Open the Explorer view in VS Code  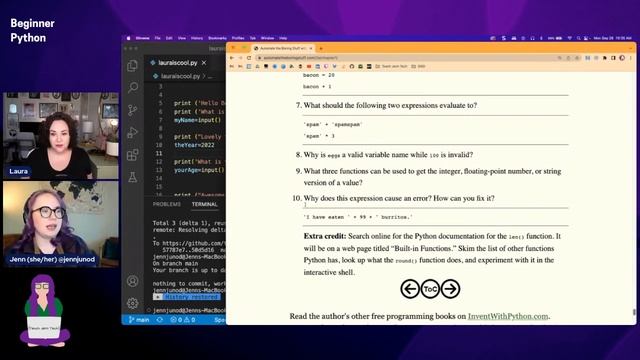coord(132,66)
